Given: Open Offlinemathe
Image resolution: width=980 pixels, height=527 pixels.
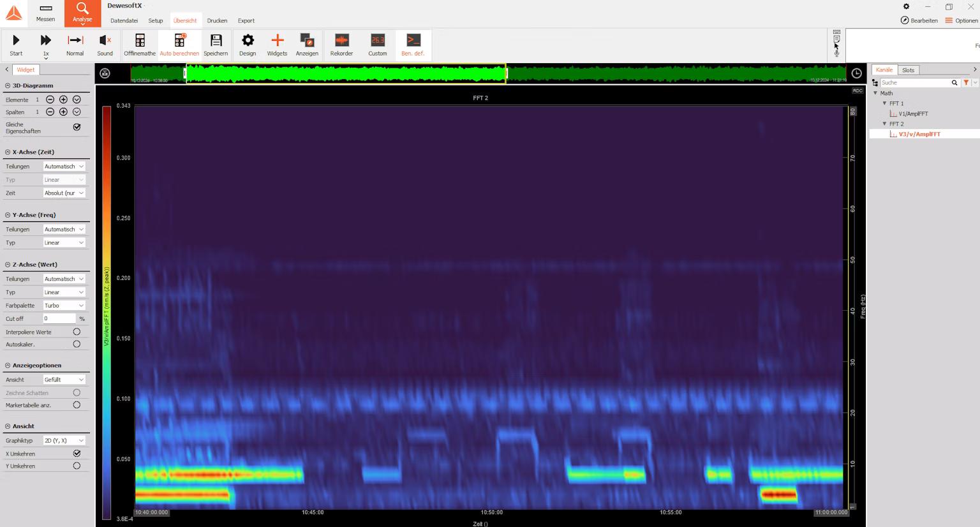Looking at the screenshot, I should 139,42.
